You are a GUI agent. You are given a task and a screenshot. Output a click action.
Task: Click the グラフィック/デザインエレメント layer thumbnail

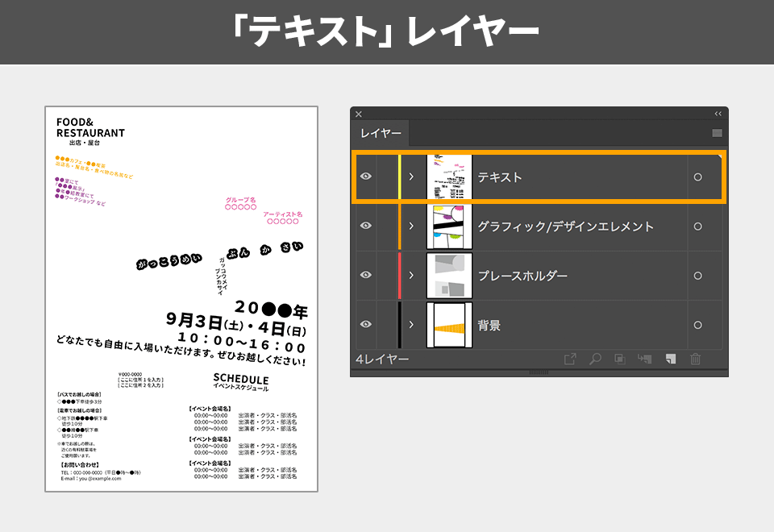point(449,226)
